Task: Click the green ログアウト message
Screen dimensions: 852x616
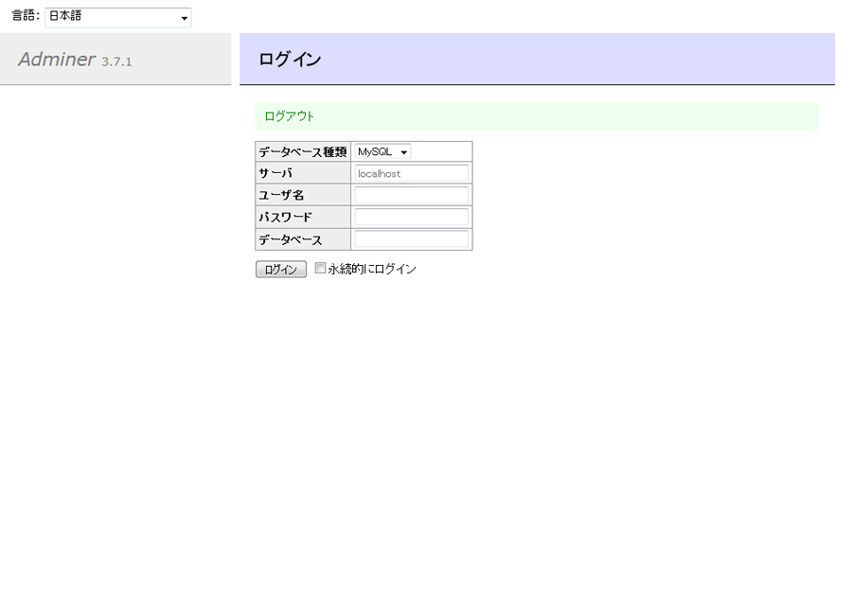Action: pos(290,116)
